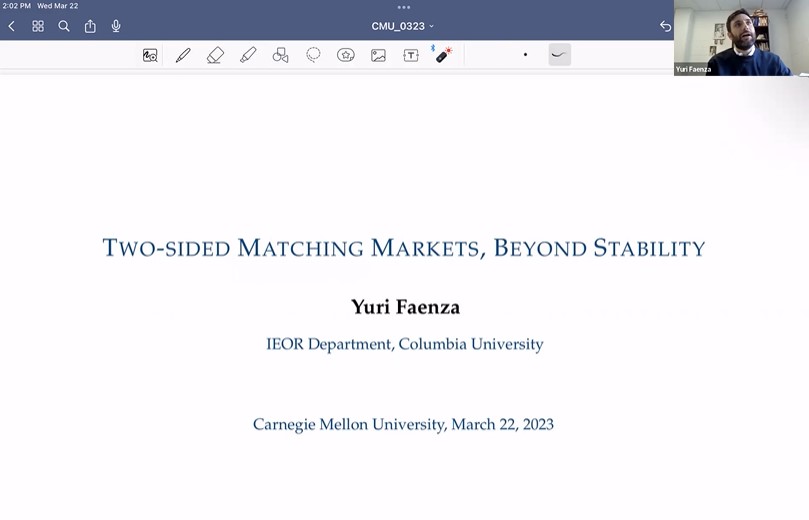
Task: Select the Text box tool
Action: click(x=411, y=55)
